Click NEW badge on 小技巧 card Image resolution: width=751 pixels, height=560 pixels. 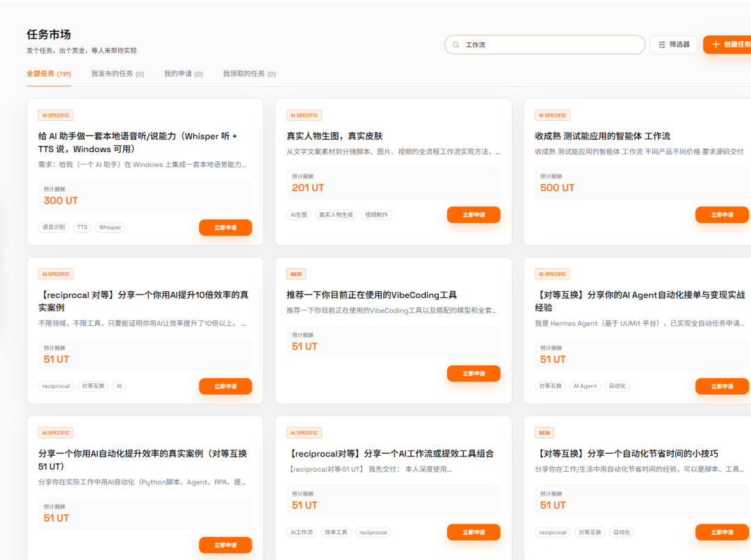544,433
